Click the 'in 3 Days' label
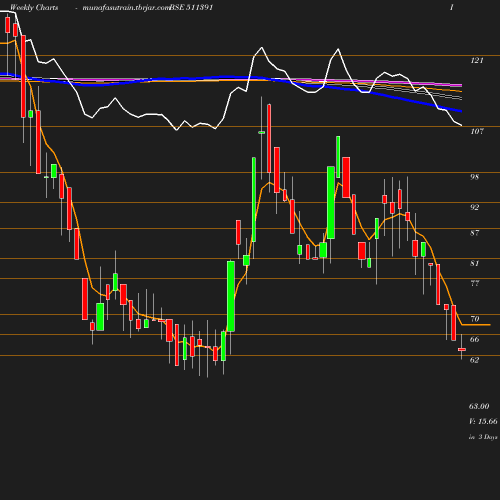Screen dimensions: 500x500 [483, 437]
